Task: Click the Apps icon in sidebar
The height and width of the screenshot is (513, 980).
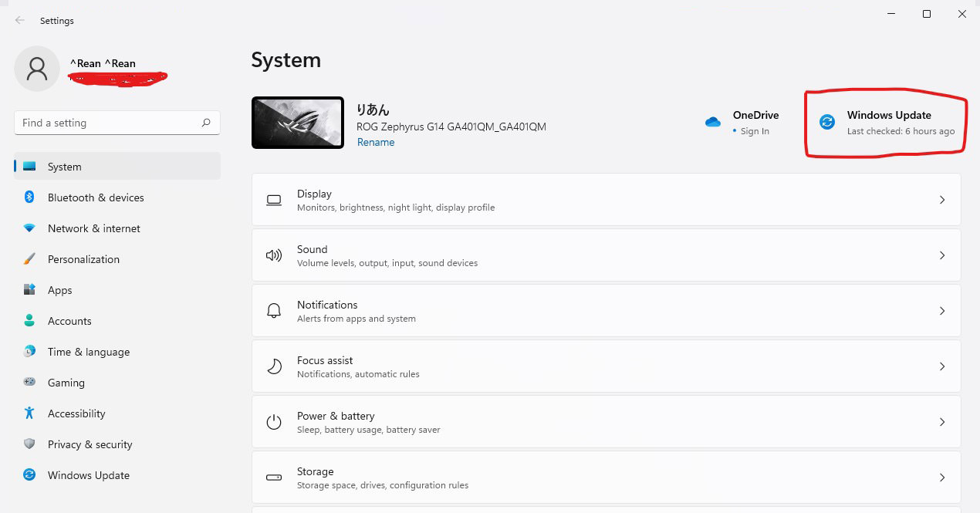Action: 29,290
